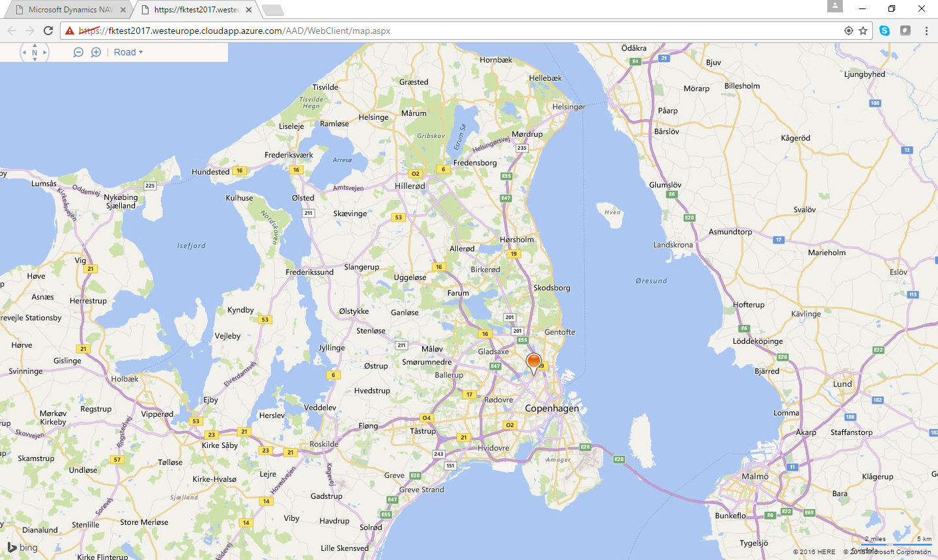Click the URL address field
The image size is (938, 560).
click(456, 31)
